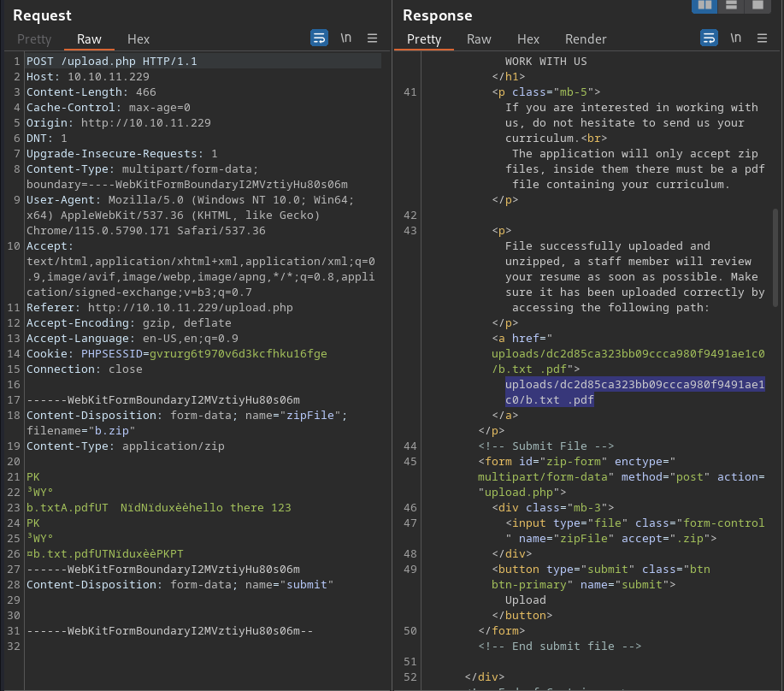Image resolution: width=784 pixels, height=691 pixels.
Task: Switch Request view to Pretty tab
Action: click(34, 39)
